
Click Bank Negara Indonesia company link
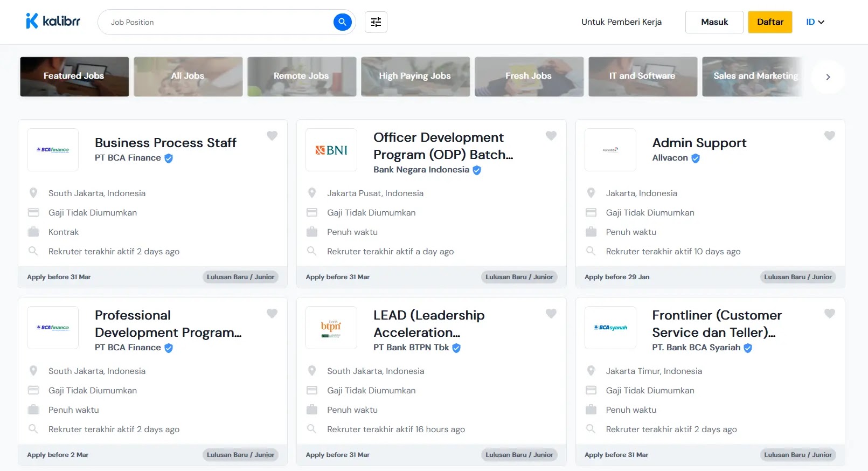pos(421,170)
